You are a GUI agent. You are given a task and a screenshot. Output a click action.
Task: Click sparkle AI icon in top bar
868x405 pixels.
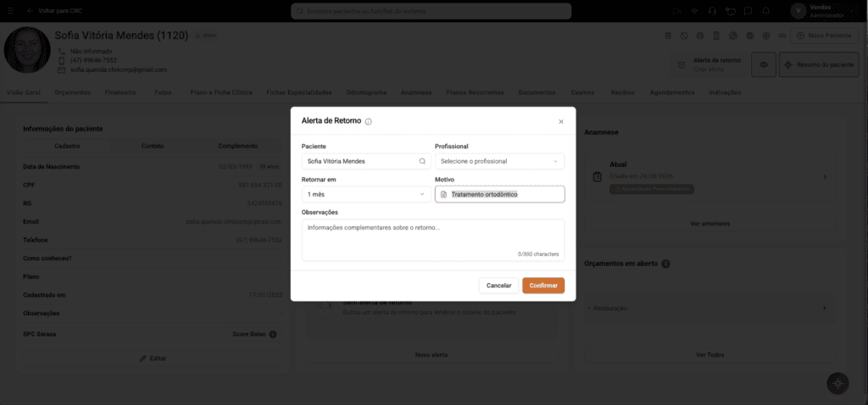pyautogui.click(x=694, y=10)
